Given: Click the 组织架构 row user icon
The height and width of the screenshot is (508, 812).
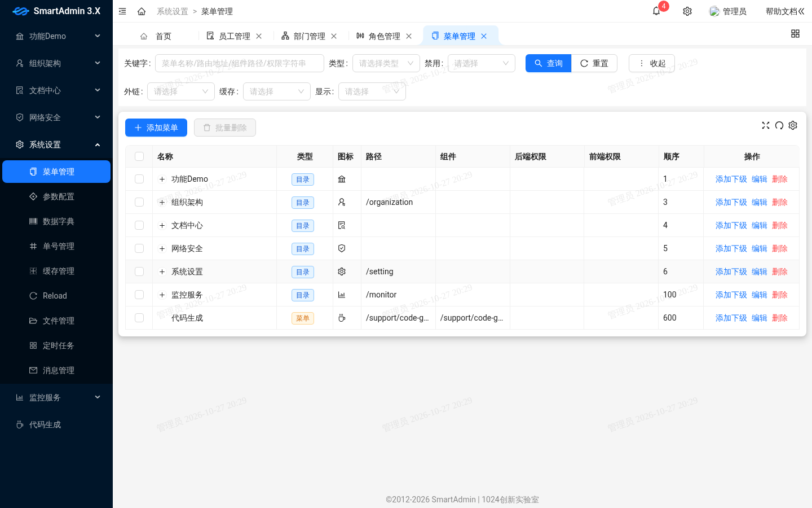Looking at the screenshot, I should 342,202.
